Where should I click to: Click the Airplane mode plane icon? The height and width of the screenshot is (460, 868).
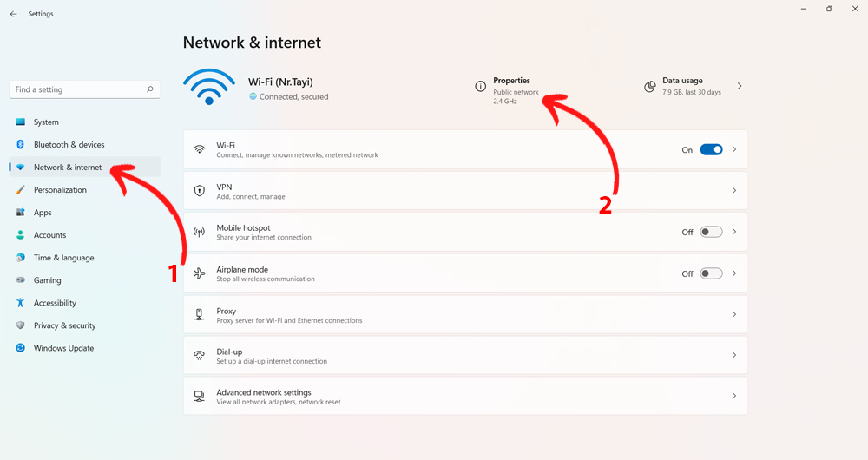tap(200, 273)
